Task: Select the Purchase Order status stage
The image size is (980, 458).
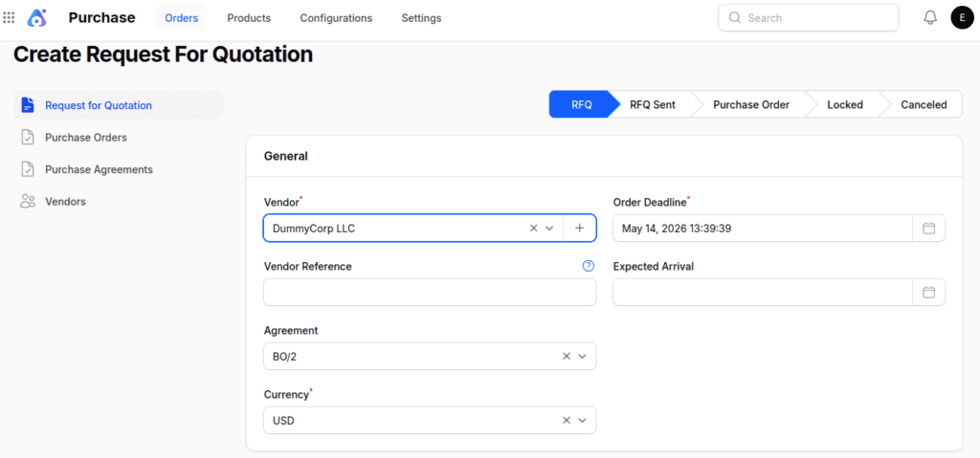Action: point(751,104)
